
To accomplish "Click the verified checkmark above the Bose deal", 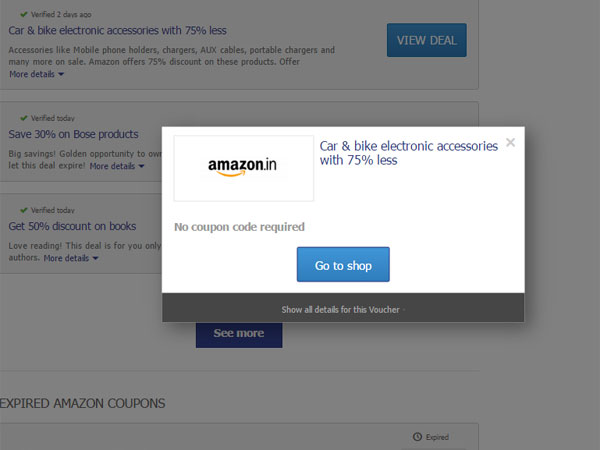I will pos(24,118).
